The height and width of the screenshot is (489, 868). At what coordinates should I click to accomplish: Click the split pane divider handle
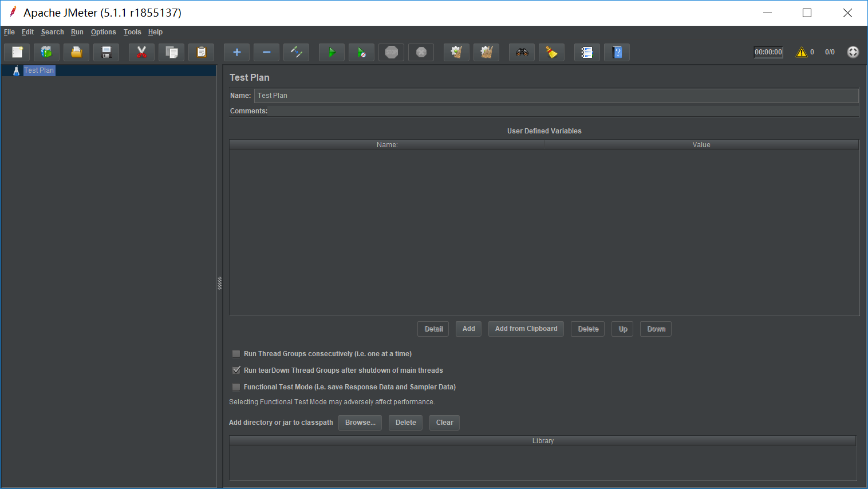coord(219,283)
